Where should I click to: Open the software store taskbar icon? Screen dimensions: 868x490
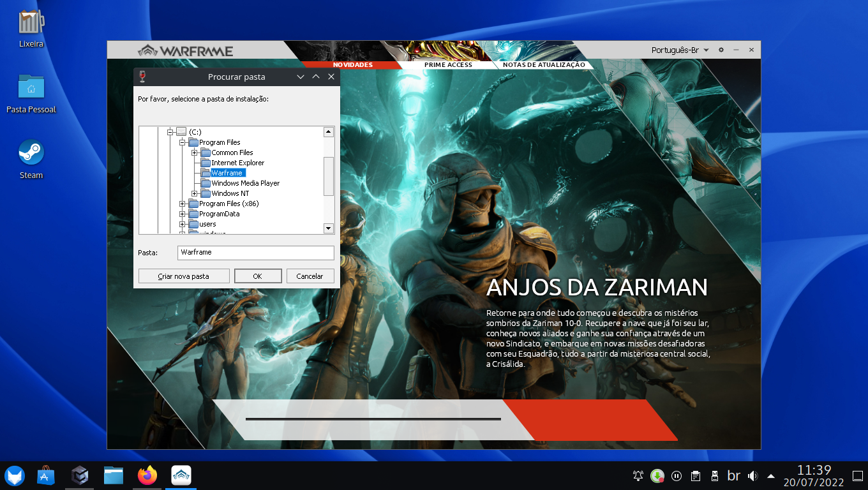(x=46, y=475)
